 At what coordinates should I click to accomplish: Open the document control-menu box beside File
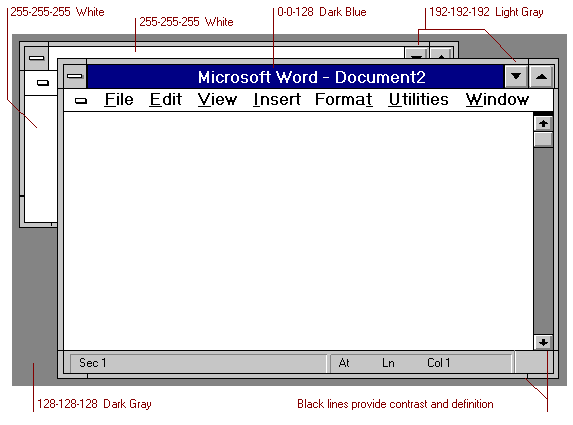(x=81, y=100)
